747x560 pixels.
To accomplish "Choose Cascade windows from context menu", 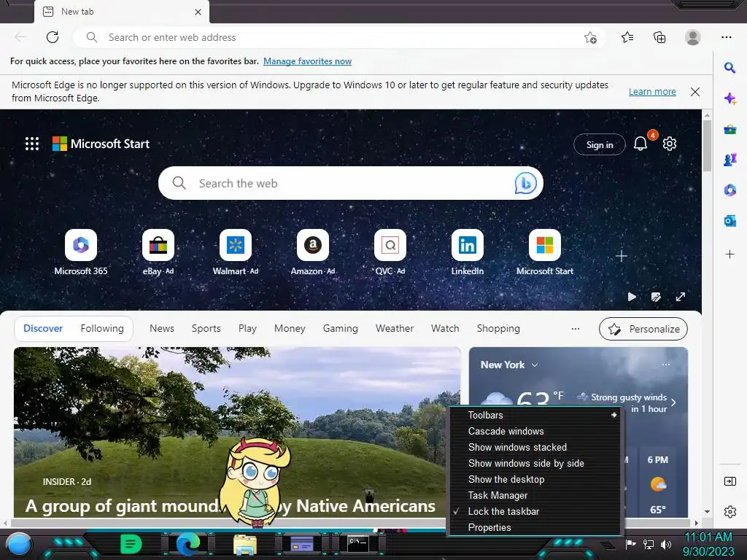I will [536, 432].
